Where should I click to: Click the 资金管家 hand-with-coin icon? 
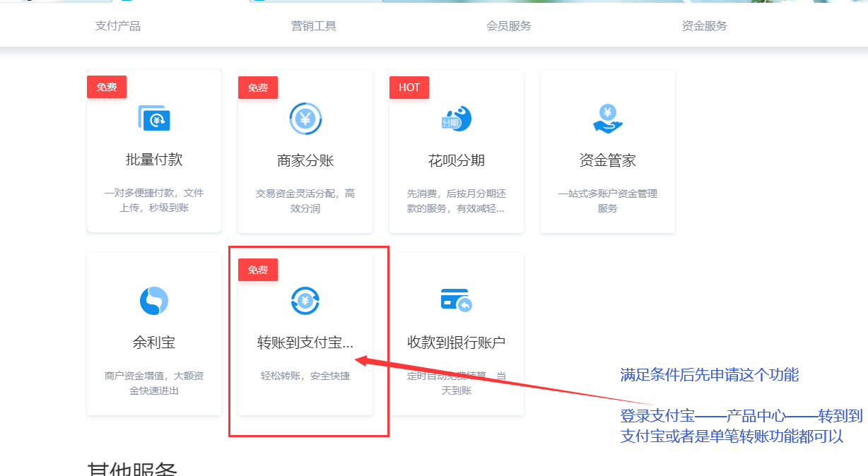(608, 119)
